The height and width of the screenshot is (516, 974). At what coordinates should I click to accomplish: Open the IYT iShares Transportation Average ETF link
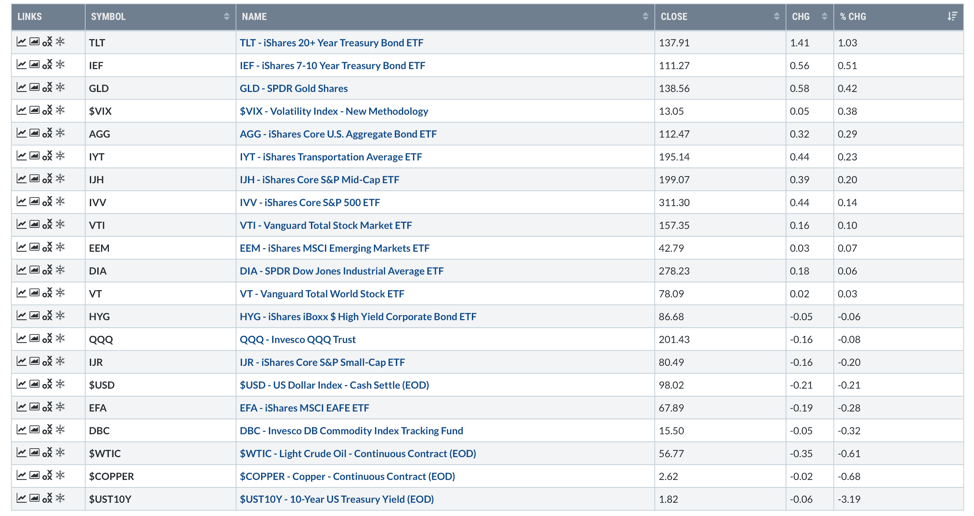point(331,156)
